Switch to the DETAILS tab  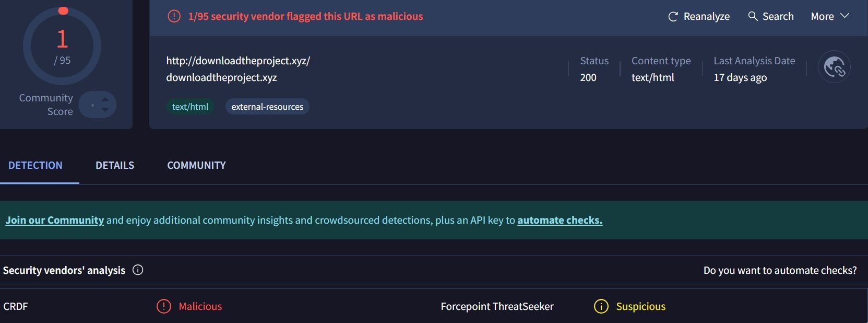tap(115, 165)
